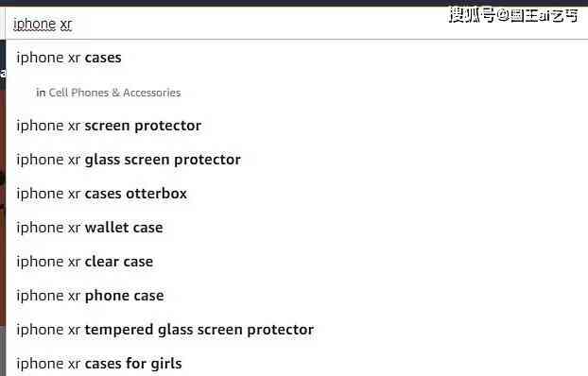588x376 pixels.
Task: Click the bold phone case text
Action: point(125,296)
